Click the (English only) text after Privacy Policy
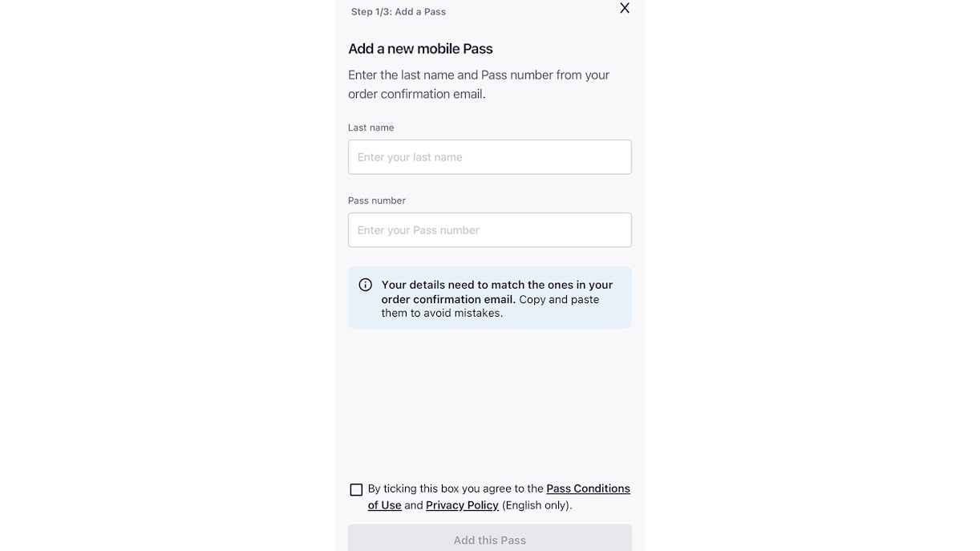The image size is (980, 551). 536,504
